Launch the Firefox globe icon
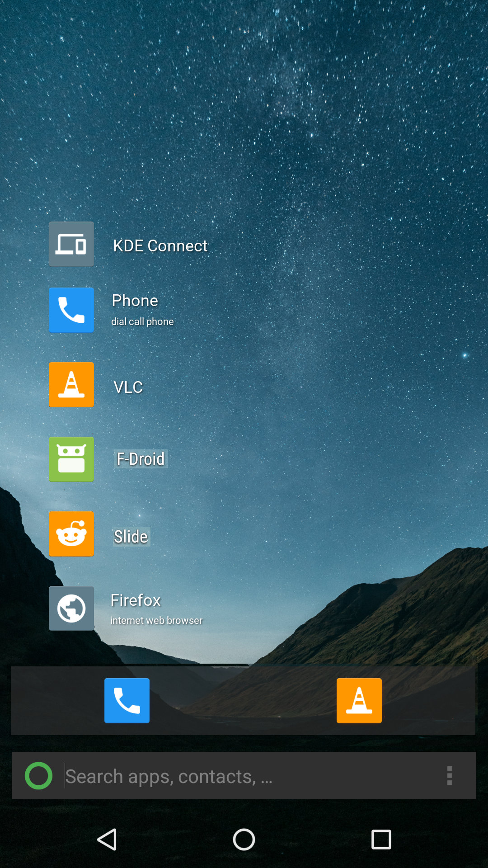The image size is (488, 868). (x=71, y=609)
